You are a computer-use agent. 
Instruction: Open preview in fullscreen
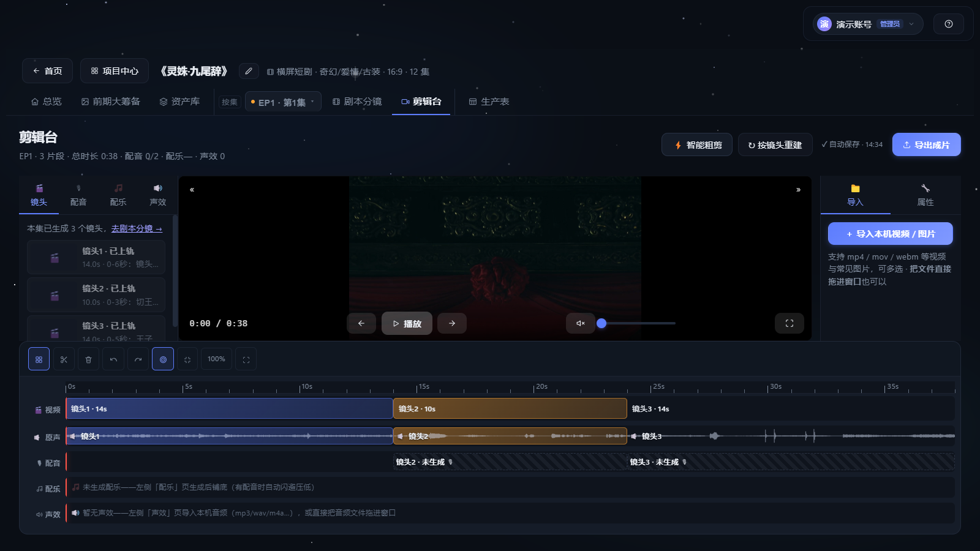[790, 323]
